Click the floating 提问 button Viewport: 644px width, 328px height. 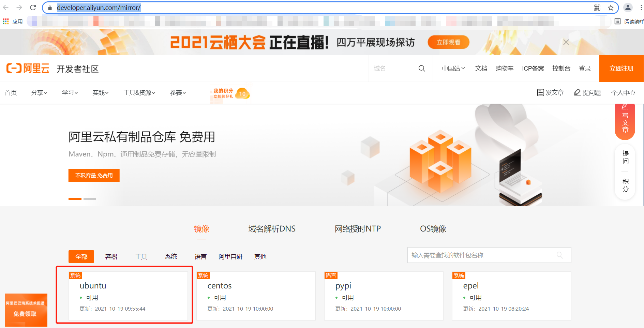(625, 157)
